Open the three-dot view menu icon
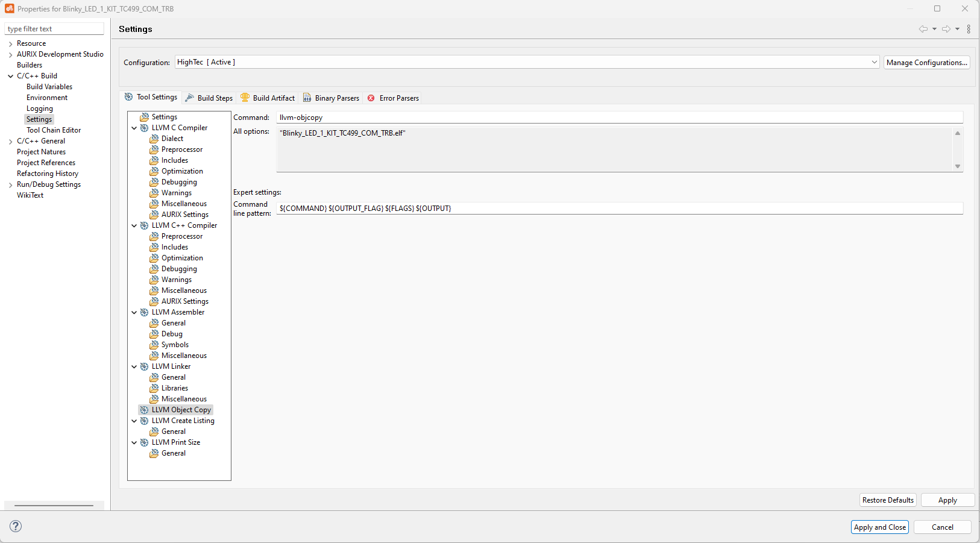 pos(969,28)
